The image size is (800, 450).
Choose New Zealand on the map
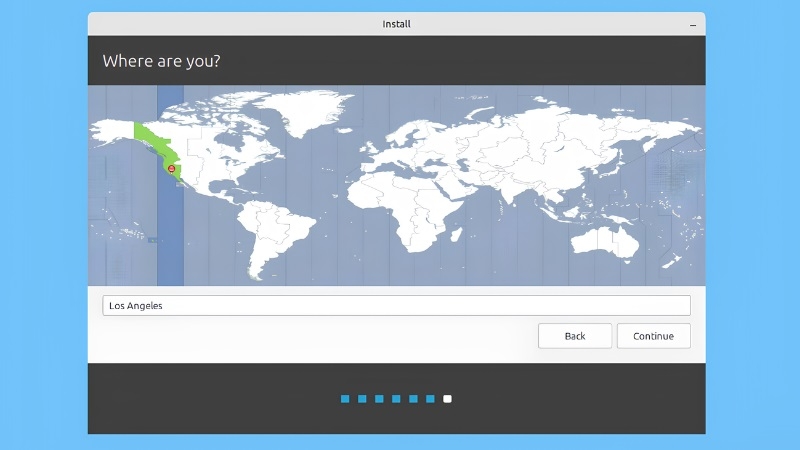(x=672, y=260)
